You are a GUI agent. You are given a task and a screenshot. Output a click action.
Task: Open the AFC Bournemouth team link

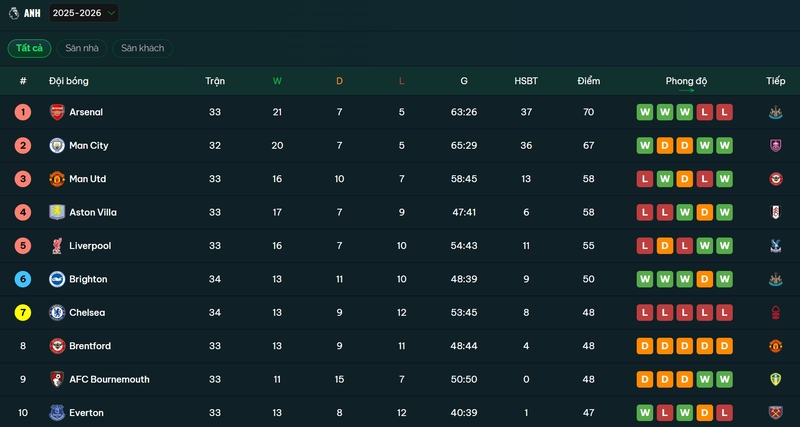109,379
